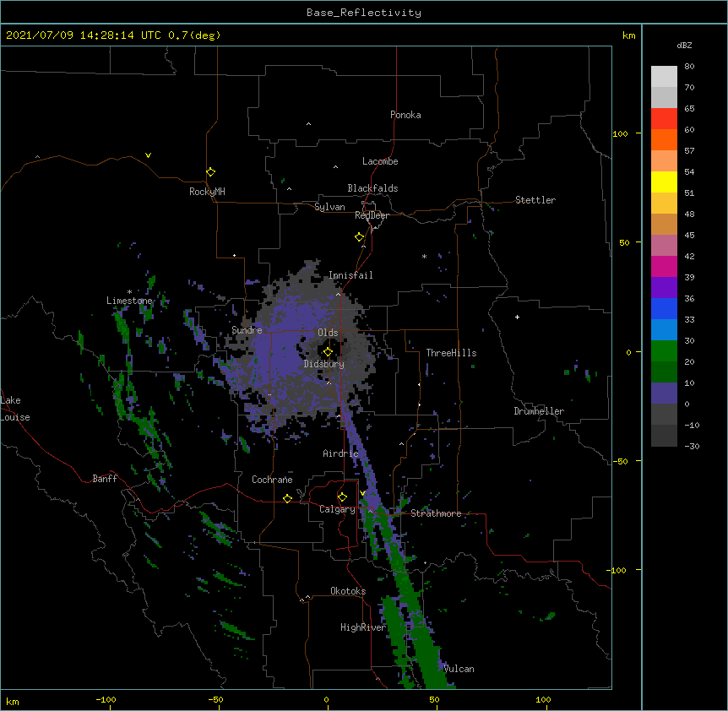The height and width of the screenshot is (711, 728).
Task: Select the magenta 39-42 dBZ legend swatch
Action: click(x=664, y=266)
